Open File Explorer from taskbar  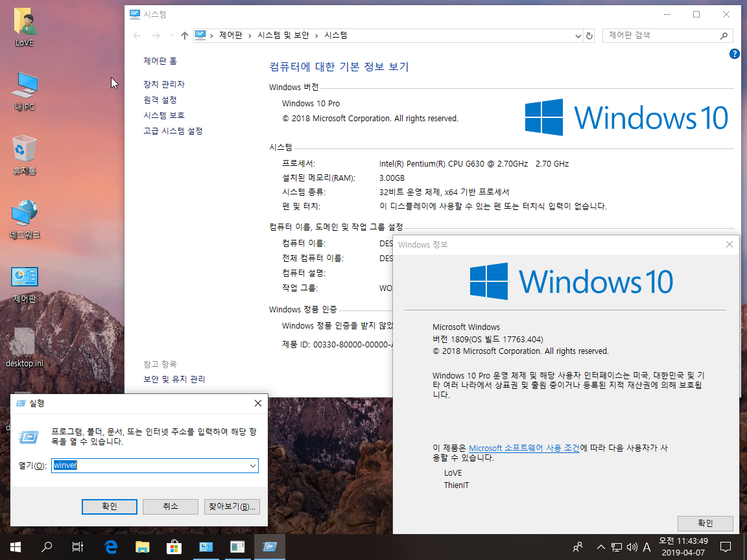point(142,547)
